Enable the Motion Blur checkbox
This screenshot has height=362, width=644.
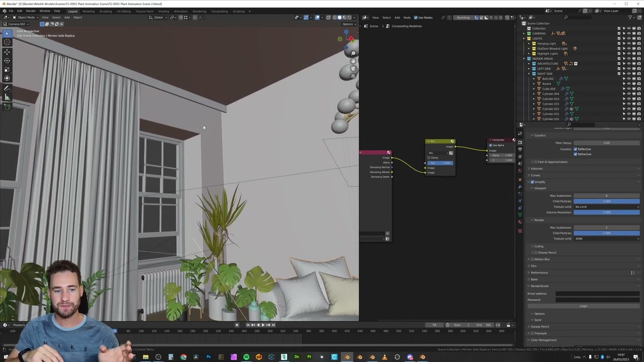coord(532,259)
